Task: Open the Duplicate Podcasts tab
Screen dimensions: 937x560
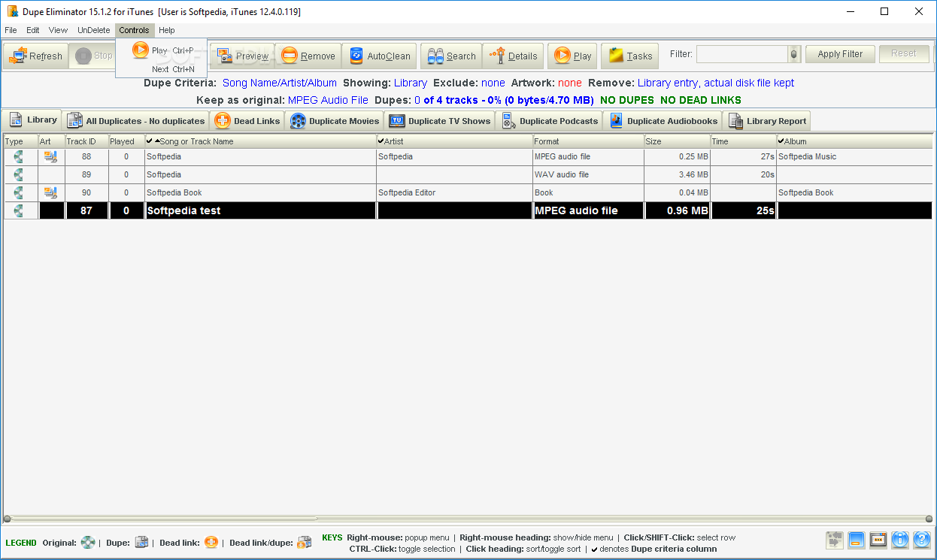Action: (x=549, y=120)
